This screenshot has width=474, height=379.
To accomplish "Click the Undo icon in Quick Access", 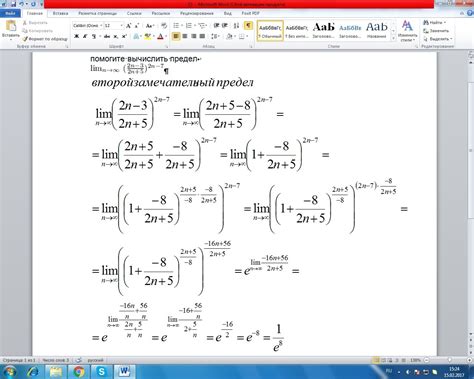I will point(22,4).
